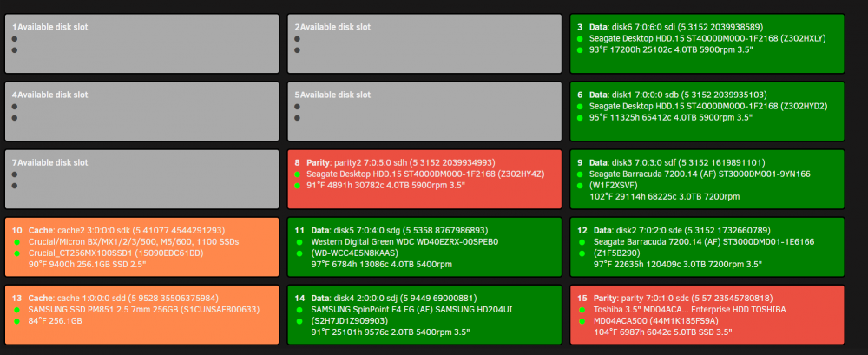The height and width of the screenshot is (355, 868).
Task: Click green dot beside (W1F2XSVF) serial
Action: click(580, 186)
